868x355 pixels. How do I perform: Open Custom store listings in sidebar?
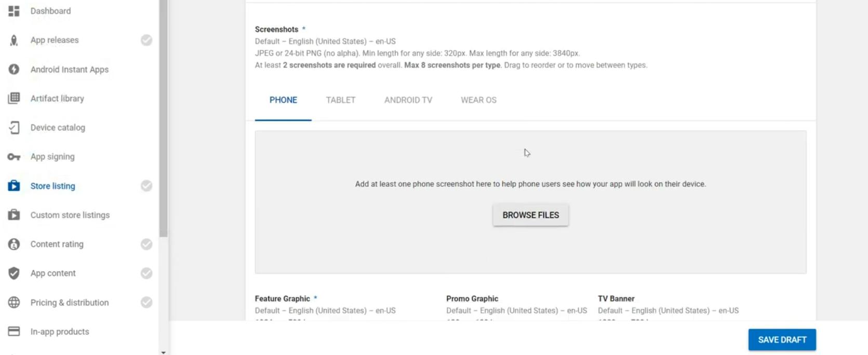click(70, 215)
